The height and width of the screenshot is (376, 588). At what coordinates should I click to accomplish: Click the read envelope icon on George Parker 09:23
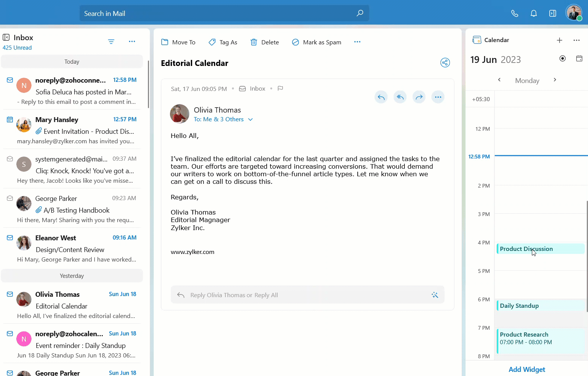click(x=10, y=198)
